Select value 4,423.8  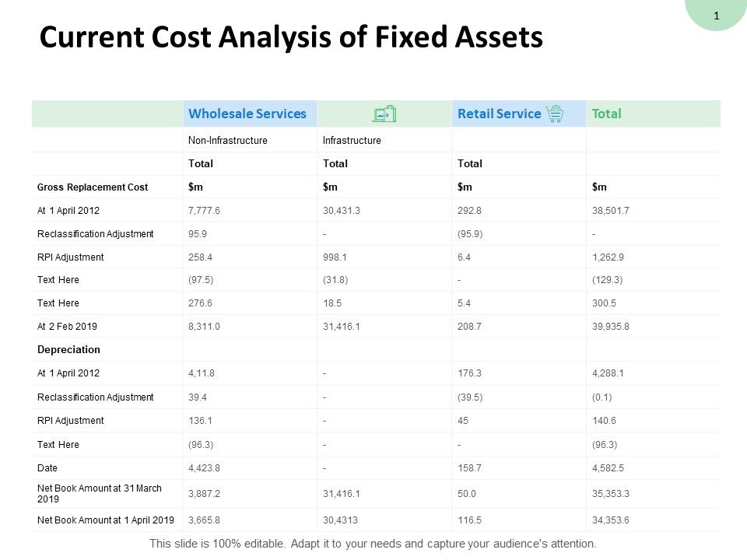tap(204, 468)
